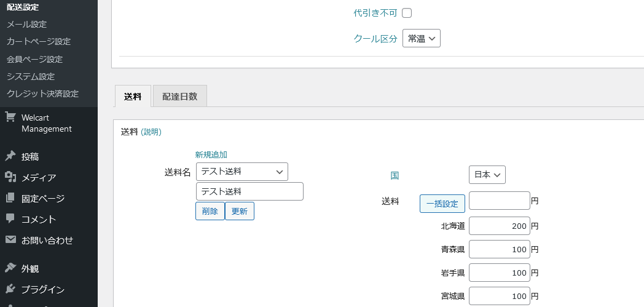This screenshot has width=644, height=307.
Task: Click the 一括設定 button
Action: point(442,204)
